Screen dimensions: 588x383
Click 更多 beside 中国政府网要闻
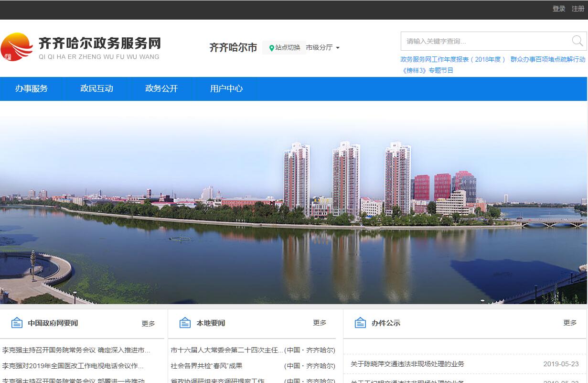coord(148,324)
